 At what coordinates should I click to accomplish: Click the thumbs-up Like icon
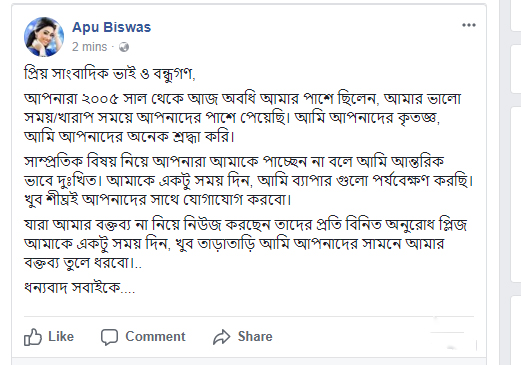[x=33, y=337]
